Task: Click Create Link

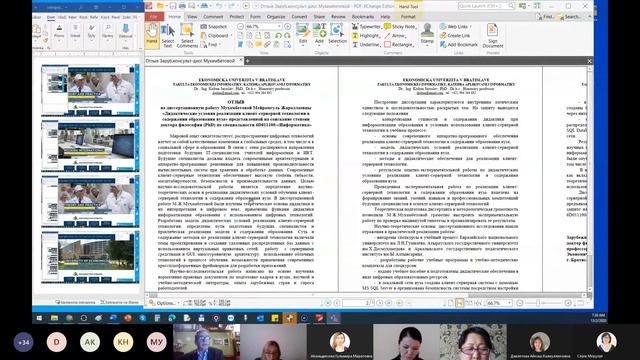Action: coord(455,36)
